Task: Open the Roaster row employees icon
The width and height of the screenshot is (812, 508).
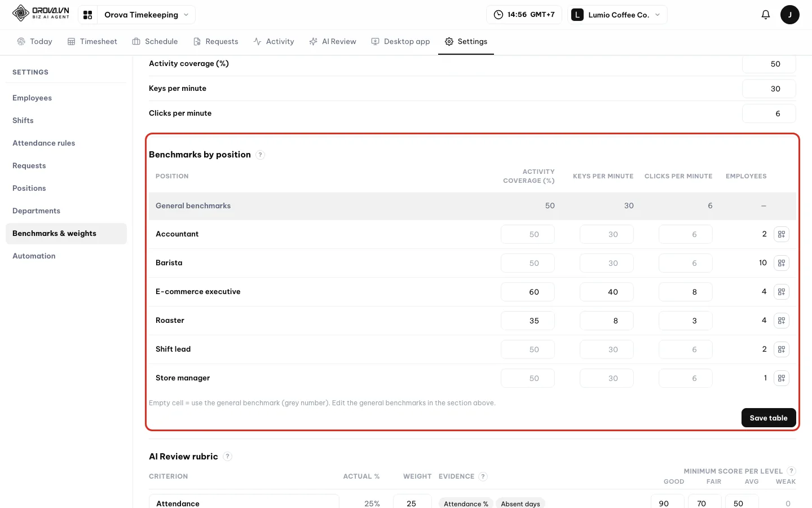Action: 782,321
